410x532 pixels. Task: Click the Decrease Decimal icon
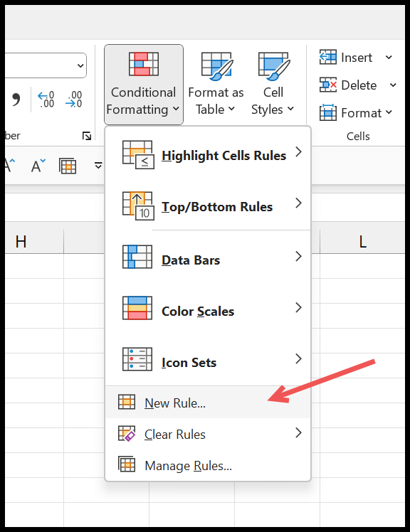(x=74, y=99)
